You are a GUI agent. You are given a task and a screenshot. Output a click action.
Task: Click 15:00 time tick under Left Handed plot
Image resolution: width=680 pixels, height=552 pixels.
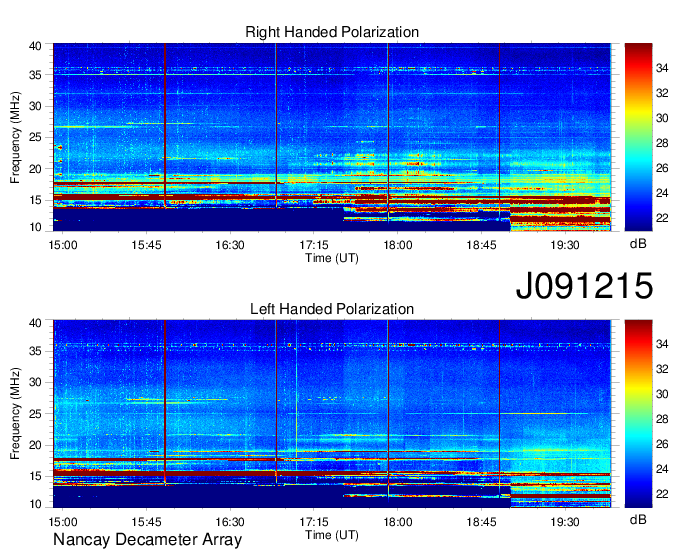pos(63,522)
